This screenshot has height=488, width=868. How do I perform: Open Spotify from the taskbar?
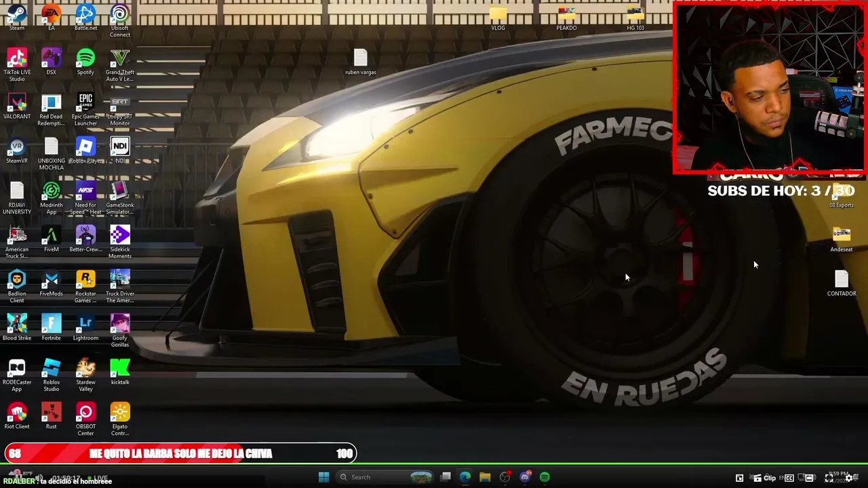(545, 477)
